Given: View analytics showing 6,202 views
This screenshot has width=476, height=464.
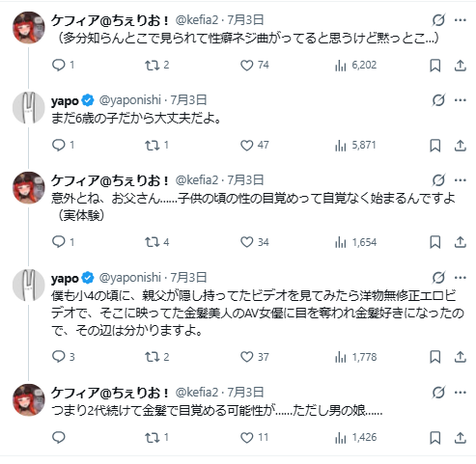Looking at the screenshot, I should point(355,66).
